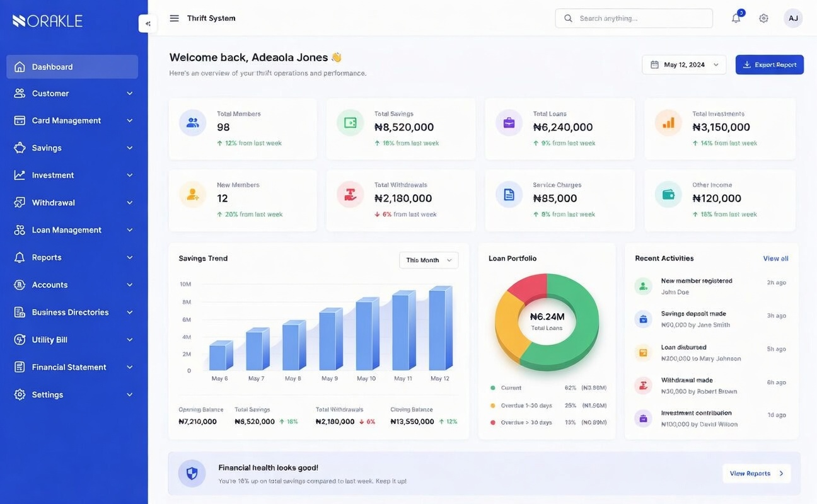Screen dimensions: 817x504
Task: Click the Total Members people icon
Action: click(x=192, y=123)
